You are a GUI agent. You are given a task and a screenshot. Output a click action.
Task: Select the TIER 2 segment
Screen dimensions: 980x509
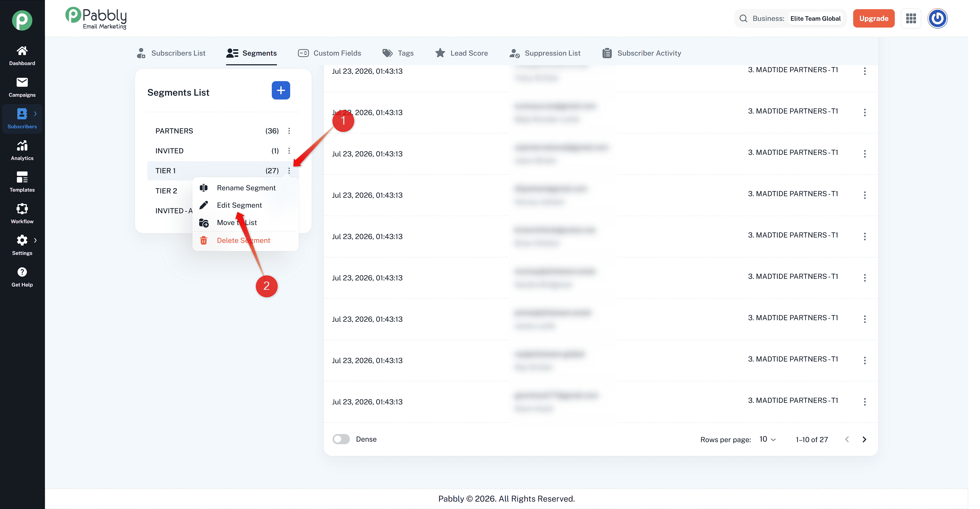click(x=166, y=191)
